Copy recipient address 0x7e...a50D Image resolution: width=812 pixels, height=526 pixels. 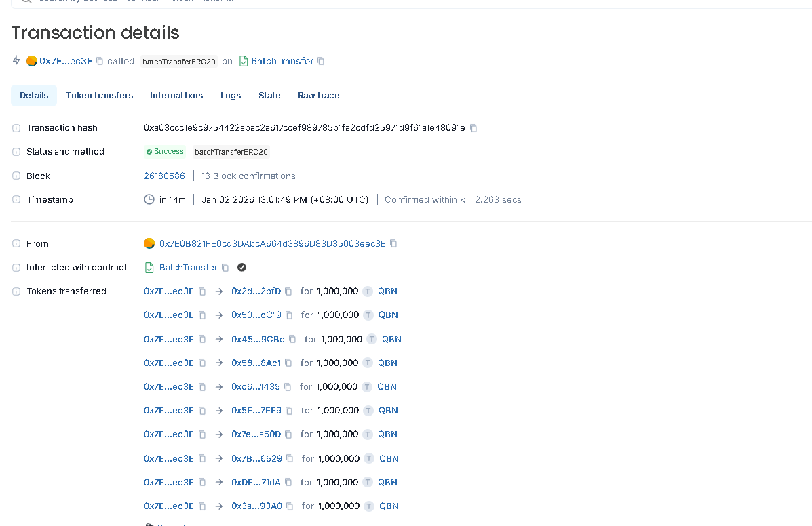(x=288, y=434)
